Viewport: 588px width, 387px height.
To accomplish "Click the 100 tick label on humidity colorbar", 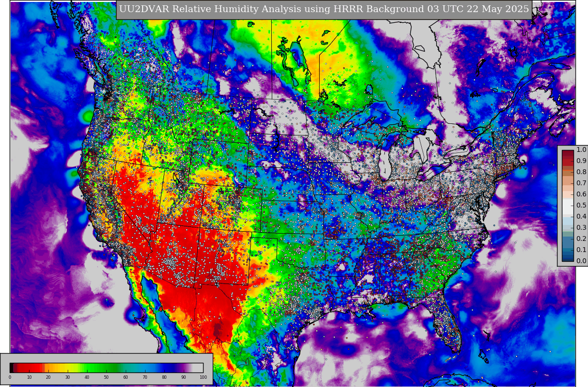I will [203, 377].
